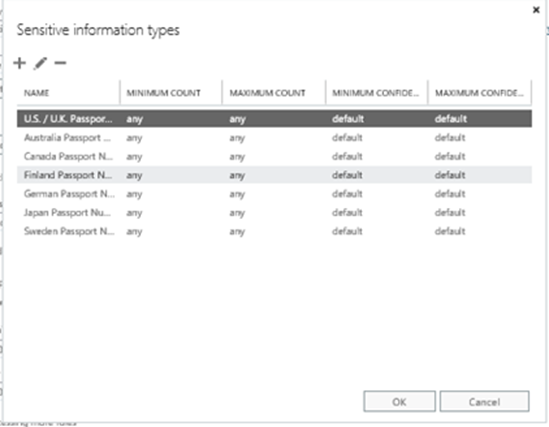
Task: Click Sweden row's maximum confidence default value
Action: tap(450, 231)
